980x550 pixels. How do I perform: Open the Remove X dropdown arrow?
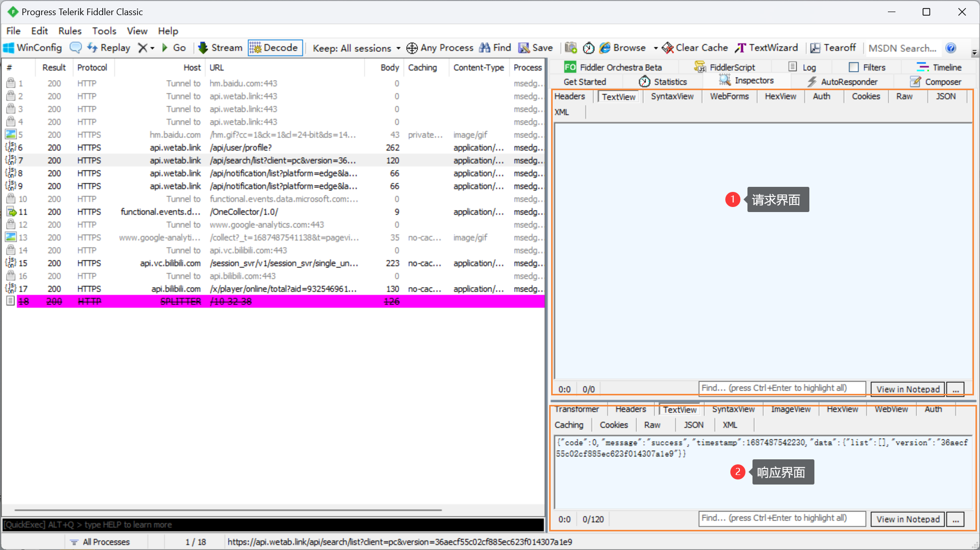[153, 48]
